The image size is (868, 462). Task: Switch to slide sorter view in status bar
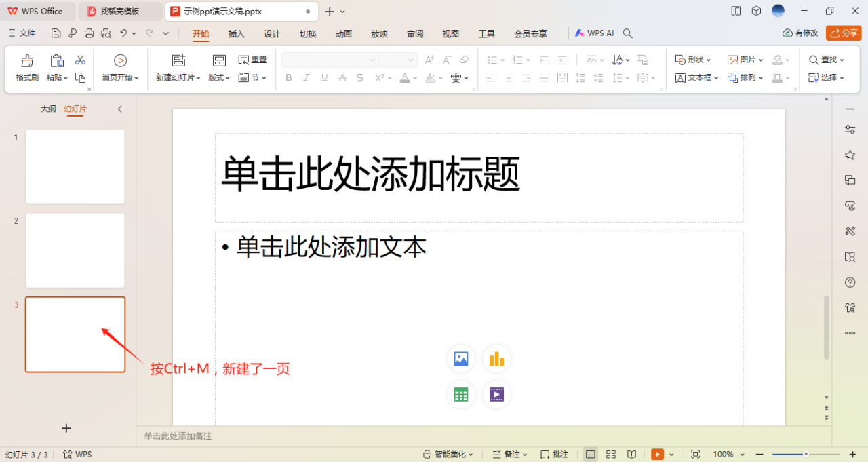click(610, 454)
